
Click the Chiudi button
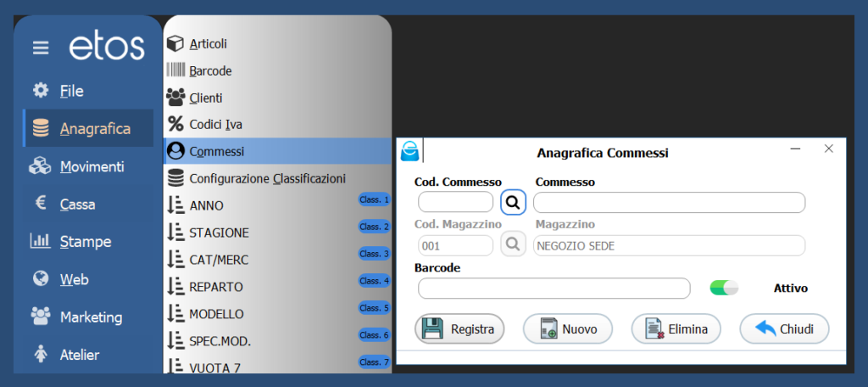point(784,329)
